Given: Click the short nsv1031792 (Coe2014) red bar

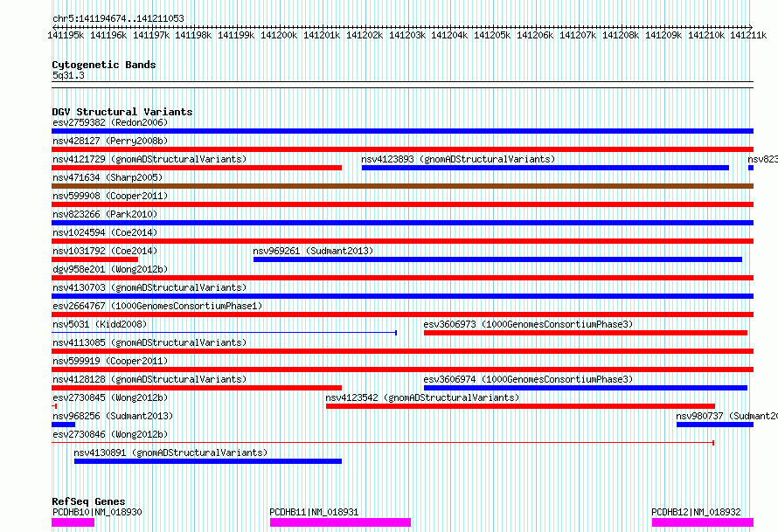Looking at the screenshot, I should click(94, 259).
